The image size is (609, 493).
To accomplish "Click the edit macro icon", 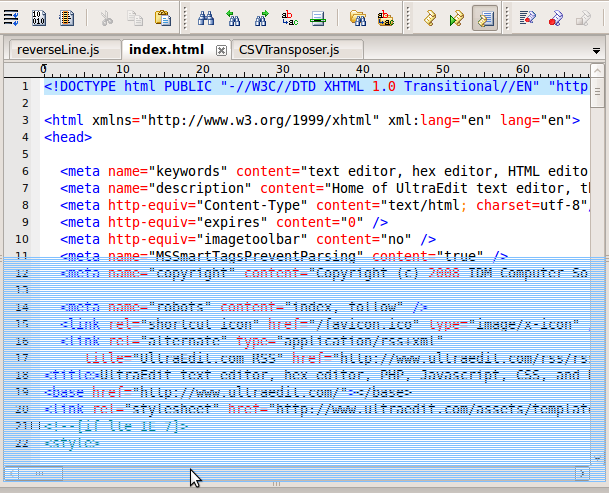I will pyautogui.click(x=527, y=18).
